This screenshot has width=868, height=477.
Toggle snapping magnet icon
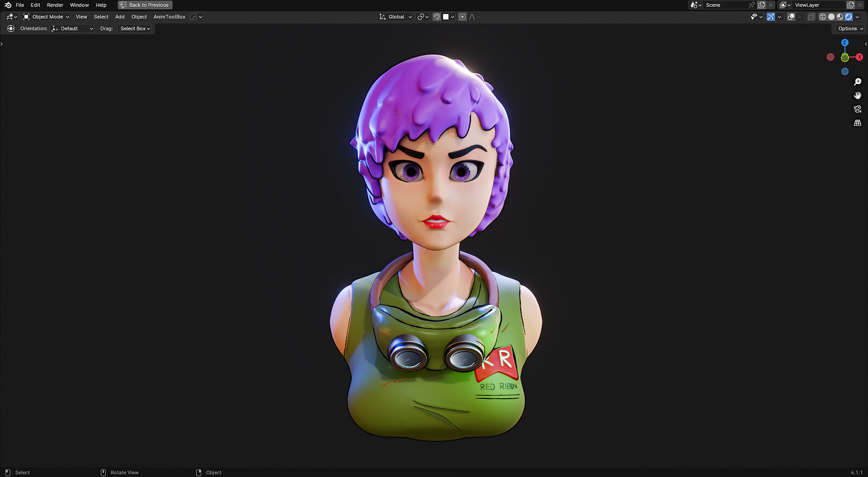point(436,17)
